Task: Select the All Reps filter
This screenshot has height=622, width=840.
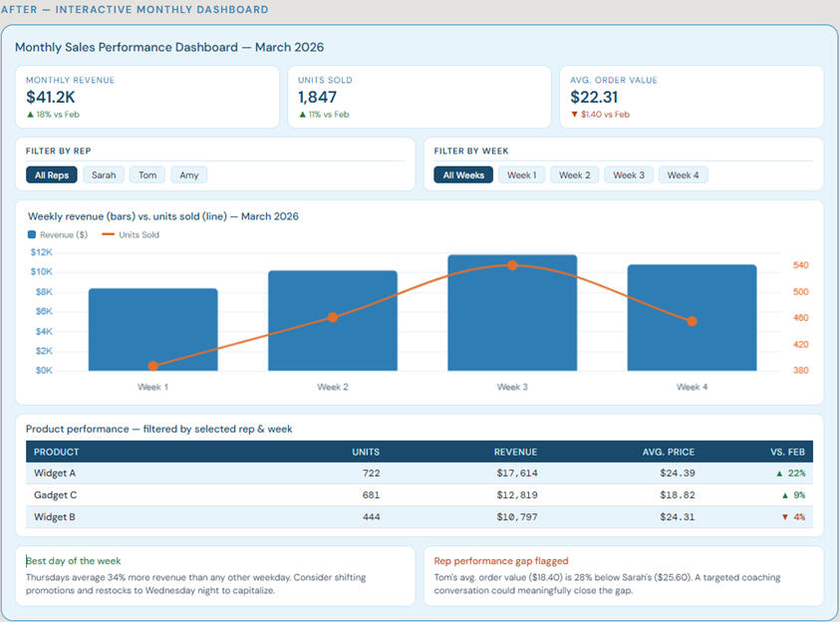Action: (x=51, y=175)
